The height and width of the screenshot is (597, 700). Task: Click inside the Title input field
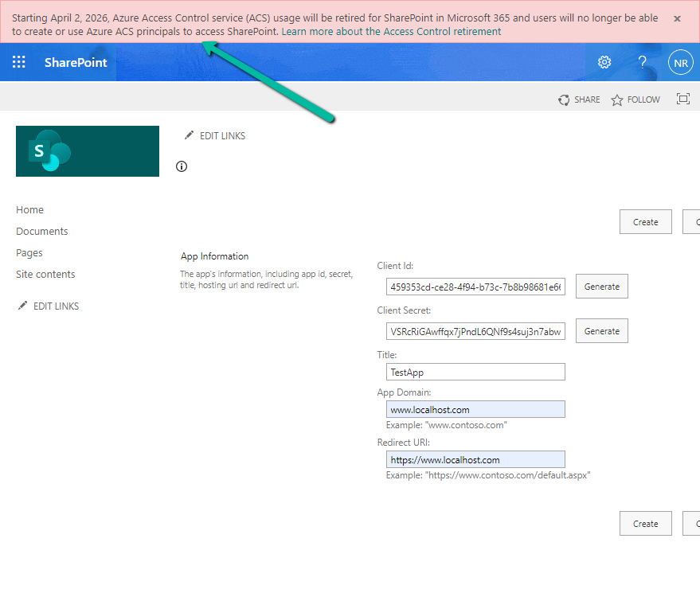pos(475,371)
